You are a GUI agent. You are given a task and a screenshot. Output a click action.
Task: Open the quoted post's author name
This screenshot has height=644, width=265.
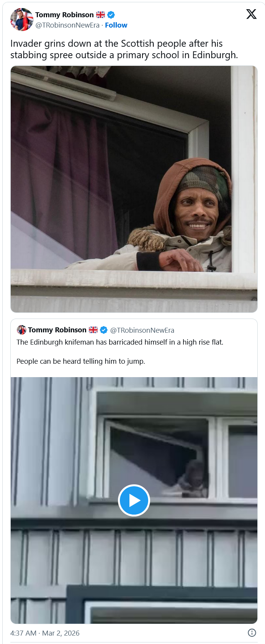pos(57,330)
